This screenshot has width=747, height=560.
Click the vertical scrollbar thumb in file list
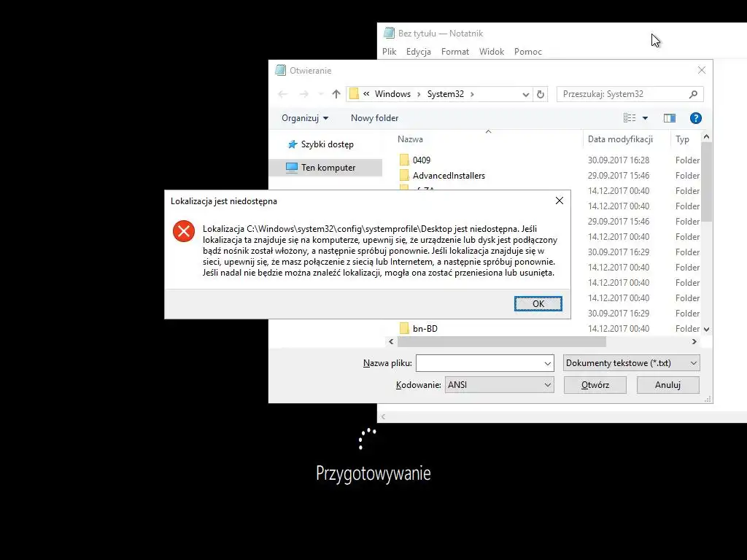pyautogui.click(x=706, y=182)
